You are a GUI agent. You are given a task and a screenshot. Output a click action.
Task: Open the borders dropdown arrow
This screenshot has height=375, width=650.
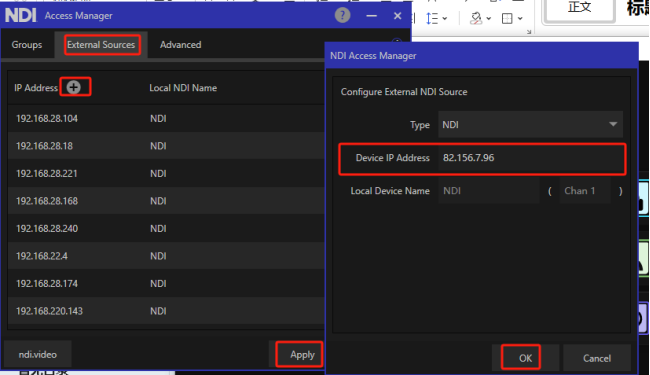coord(520,18)
